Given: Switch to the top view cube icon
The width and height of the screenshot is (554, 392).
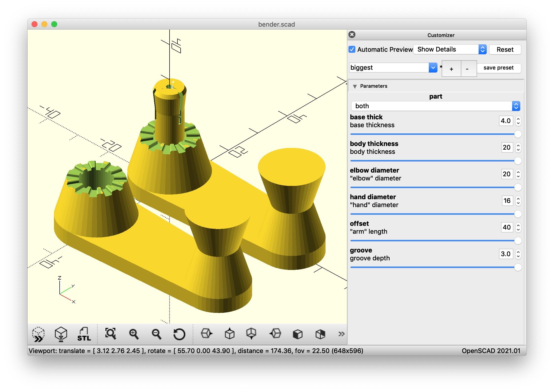Looking at the screenshot, I should (229, 334).
